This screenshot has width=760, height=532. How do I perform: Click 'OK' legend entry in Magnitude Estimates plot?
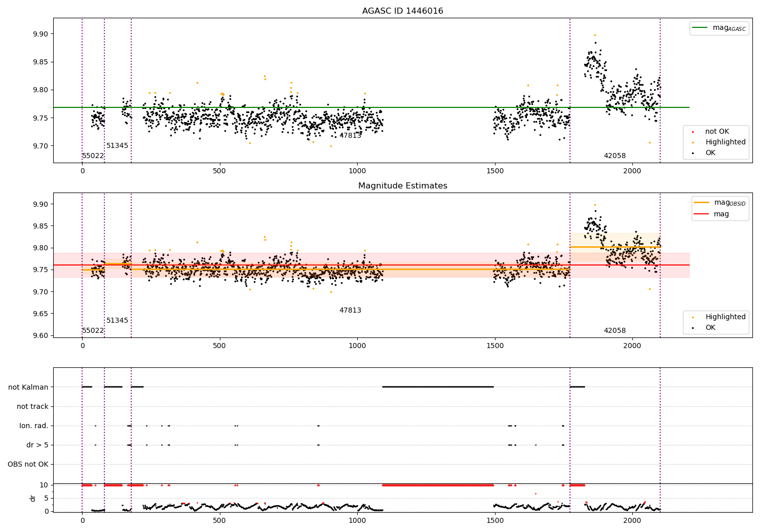(x=710, y=328)
